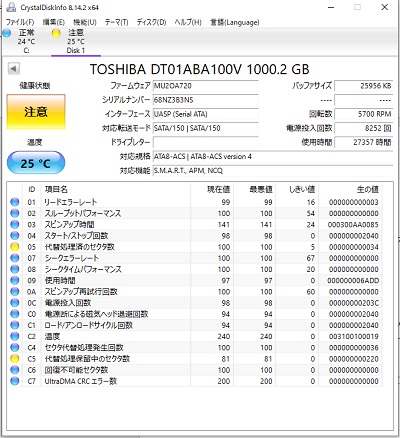Click the blue icon of row 0C 電源投入回数
This screenshot has height=438, width=400.
click(x=15, y=303)
